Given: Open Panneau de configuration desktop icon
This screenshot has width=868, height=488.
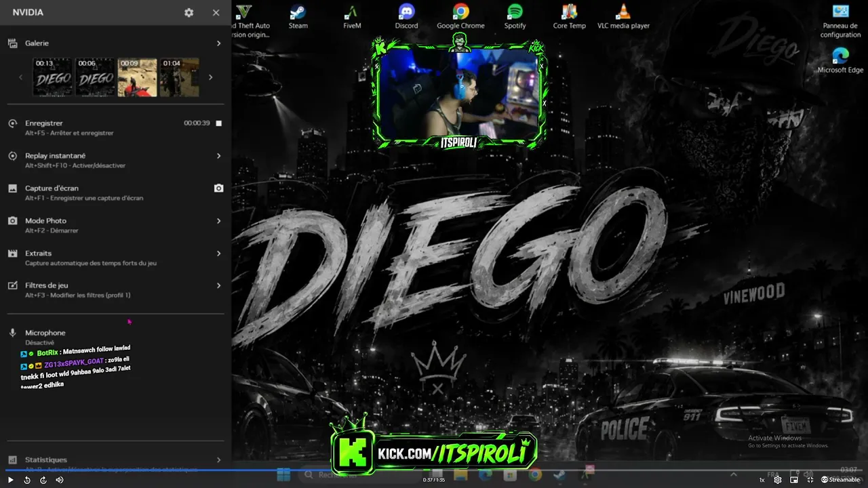Looking at the screenshot, I should (841, 21).
